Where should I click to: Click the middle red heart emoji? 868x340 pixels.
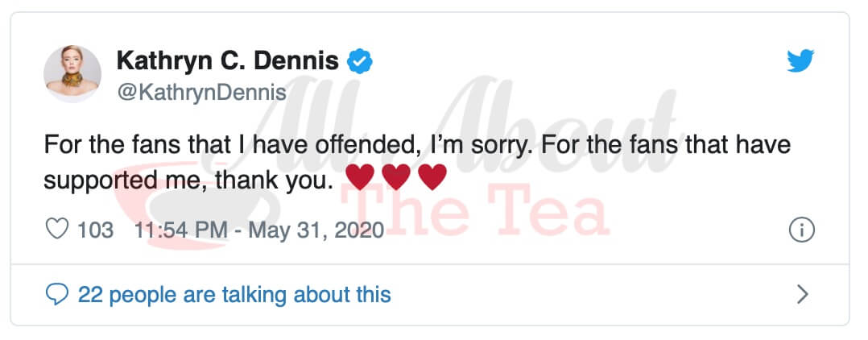[x=396, y=177]
